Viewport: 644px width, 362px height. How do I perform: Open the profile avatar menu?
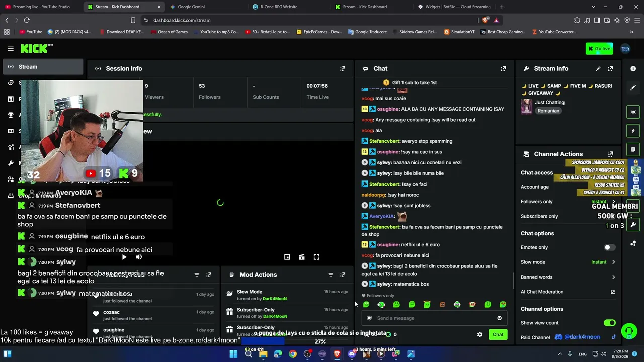point(625,48)
